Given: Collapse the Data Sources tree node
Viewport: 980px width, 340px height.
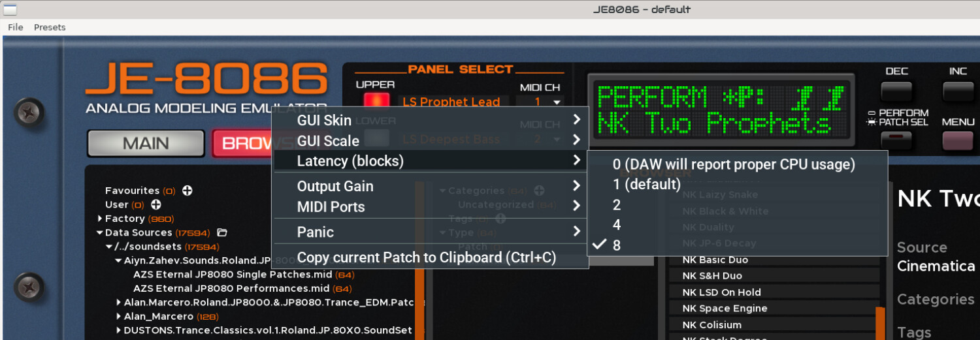Looking at the screenshot, I should (x=100, y=232).
